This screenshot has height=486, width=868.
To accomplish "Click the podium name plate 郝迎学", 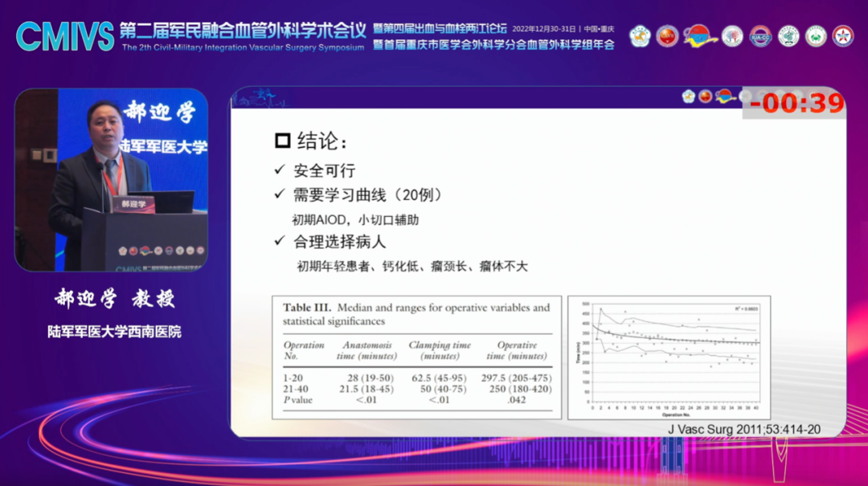I will click(133, 204).
